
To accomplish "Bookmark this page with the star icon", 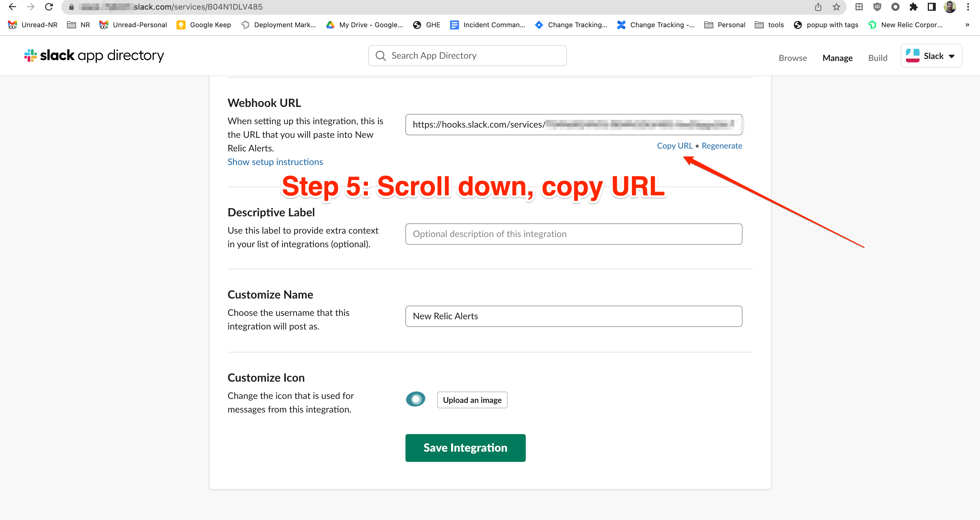I will click(x=836, y=7).
